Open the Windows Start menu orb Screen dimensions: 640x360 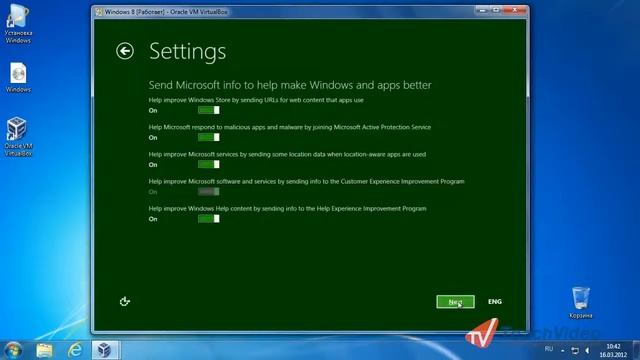pos(13,350)
